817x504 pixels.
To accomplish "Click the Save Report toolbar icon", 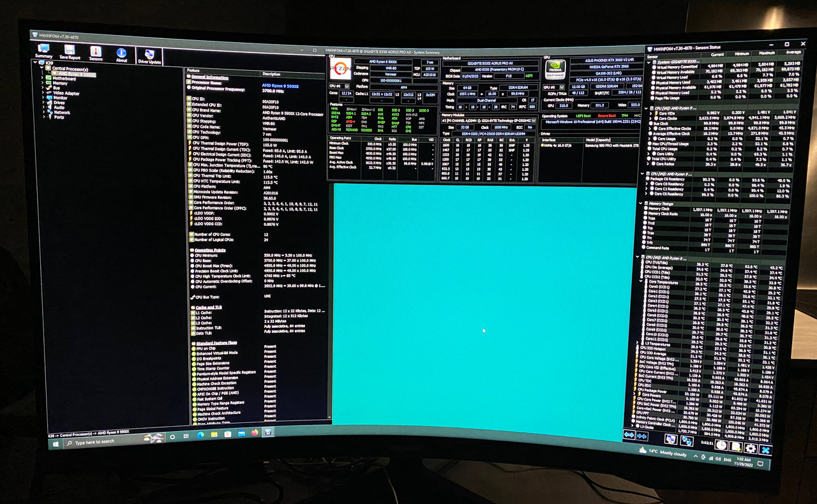I will pyautogui.click(x=70, y=54).
